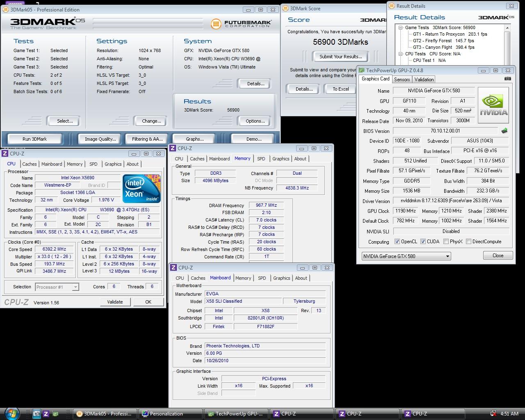This screenshot has height=420, width=525.
Task: Click the Intel Xeon inside logo in CPU-Z
Action: pyautogui.click(x=142, y=188)
